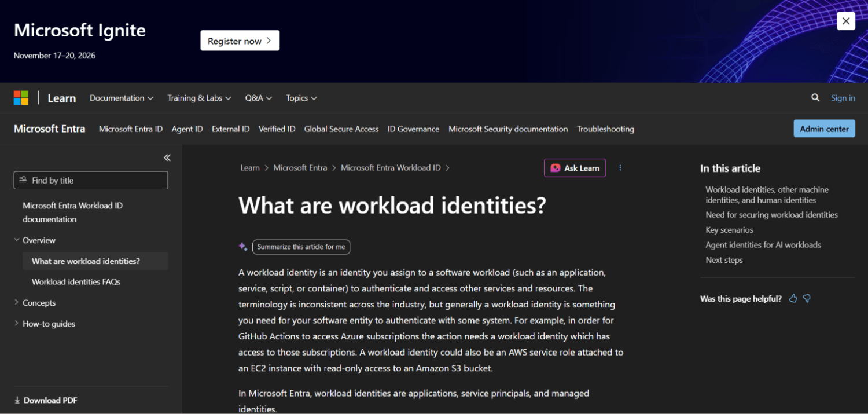Jump to Workload identities, other machine identities section
868x414 pixels.
pos(767,195)
